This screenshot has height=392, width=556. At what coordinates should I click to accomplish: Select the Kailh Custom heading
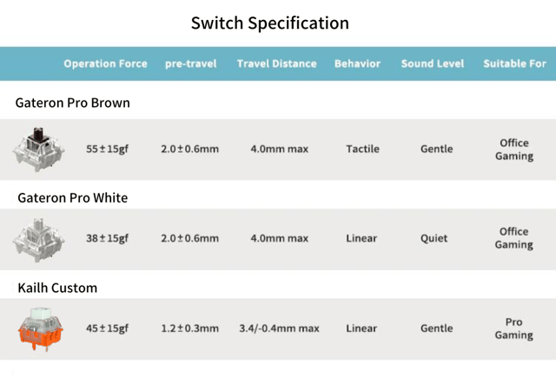click(57, 288)
